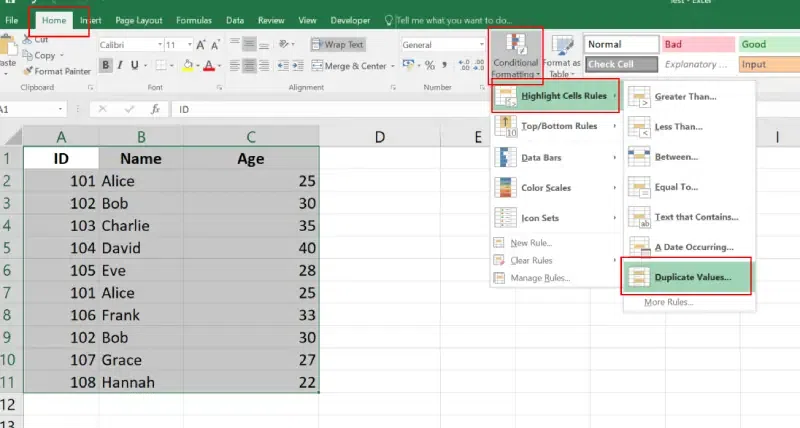Open Alignment dialog launcher
Screen dimensions: 800x428
click(x=393, y=88)
